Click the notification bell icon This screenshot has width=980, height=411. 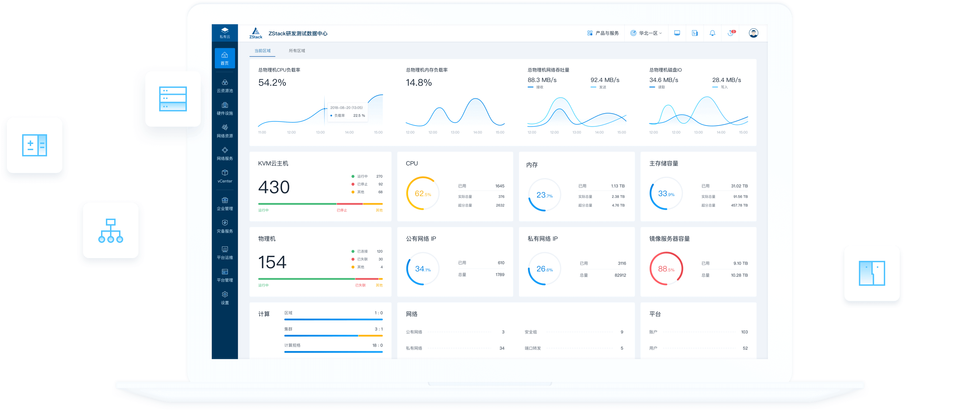coord(712,33)
